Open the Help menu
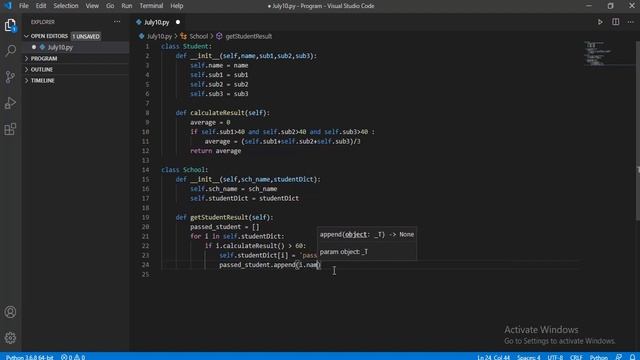The image size is (640, 360). tap(176, 6)
